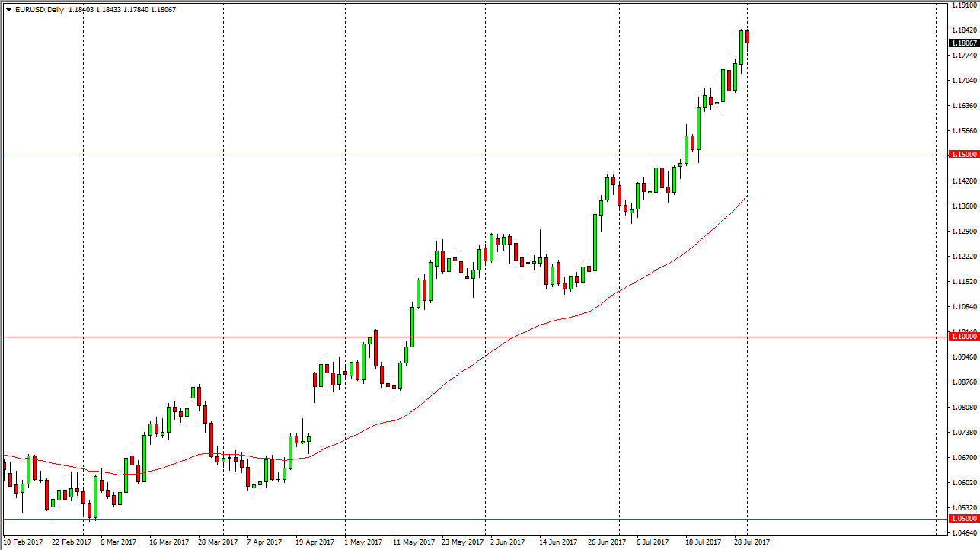Select the red 1.15000 horizontal level label
The height and width of the screenshot is (550, 980).
point(961,154)
